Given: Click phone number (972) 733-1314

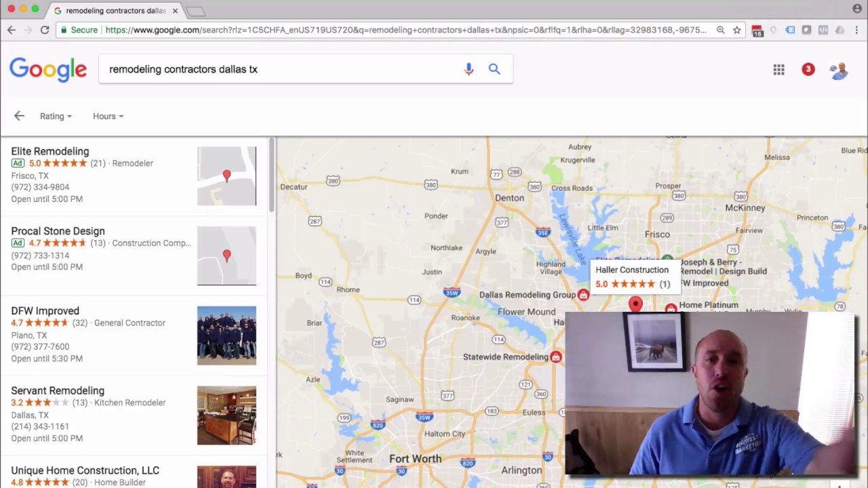Looking at the screenshot, I should click(40, 256).
